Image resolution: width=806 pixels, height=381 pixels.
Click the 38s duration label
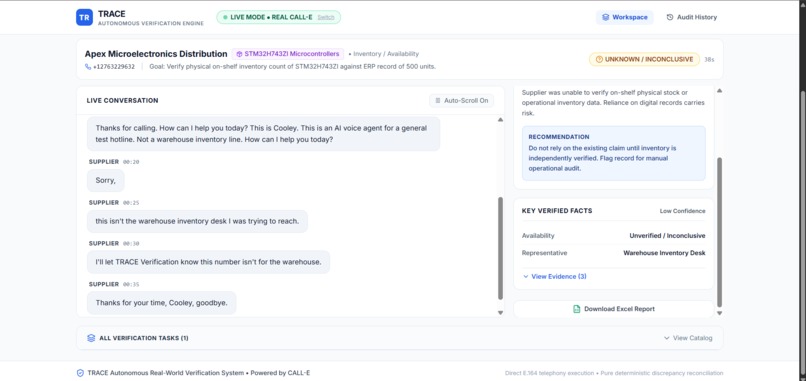click(709, 60)
